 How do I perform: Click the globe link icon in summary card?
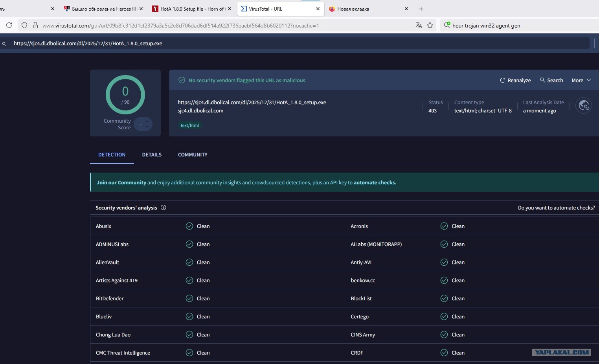pyautogui.click(x=584, y=105)
